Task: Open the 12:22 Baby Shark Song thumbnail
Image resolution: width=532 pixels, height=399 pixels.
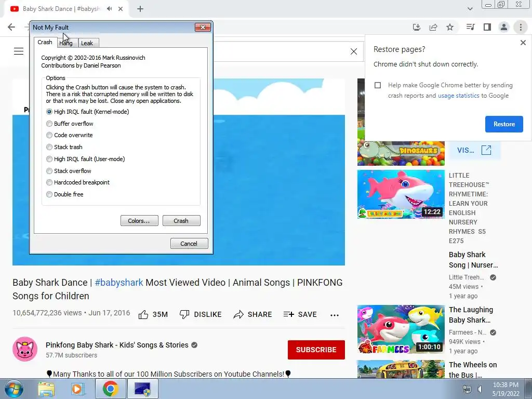Action: click(401, 194)
